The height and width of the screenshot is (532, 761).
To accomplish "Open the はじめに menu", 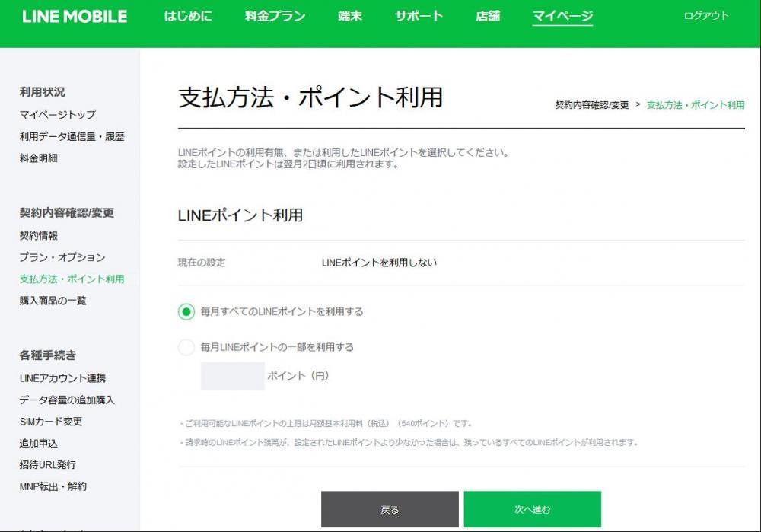I will (188, 16).
